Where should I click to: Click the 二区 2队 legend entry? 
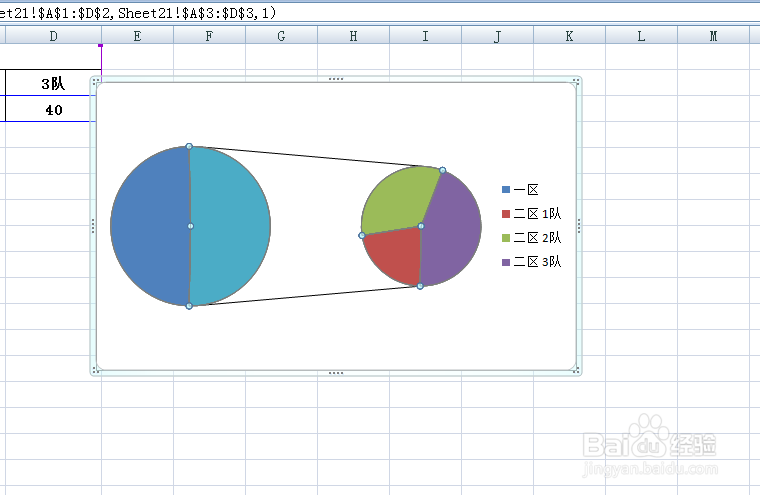(x=532, y=238)
